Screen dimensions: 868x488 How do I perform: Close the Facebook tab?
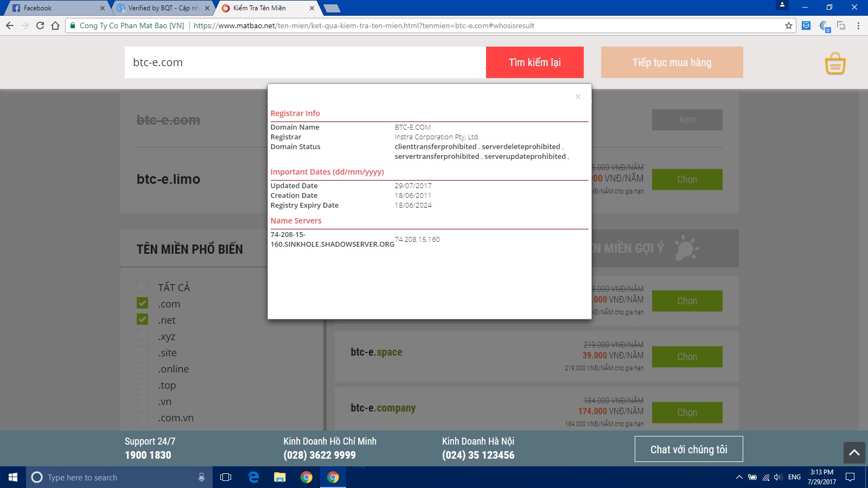point(103,8)
